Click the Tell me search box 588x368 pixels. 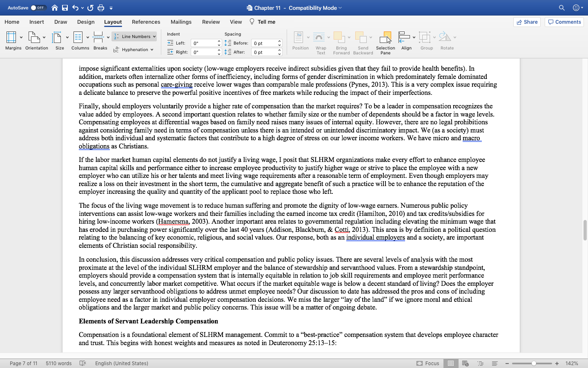(262, 22)
